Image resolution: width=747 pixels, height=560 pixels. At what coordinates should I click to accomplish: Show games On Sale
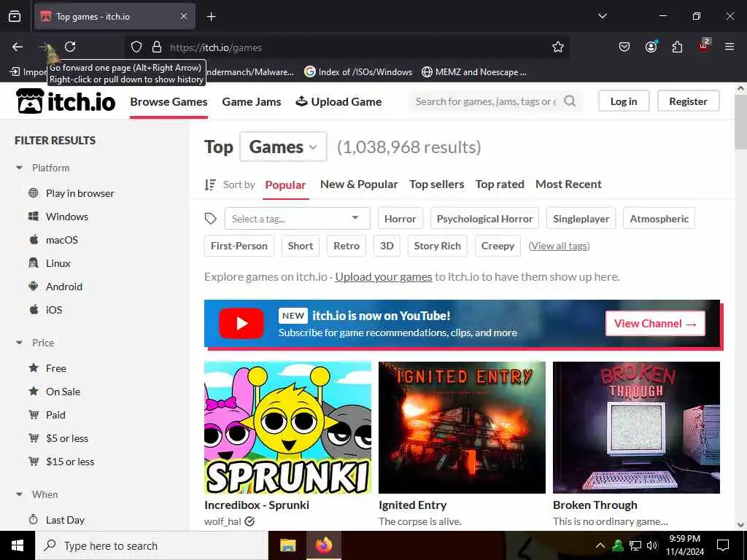click(x=63, y=392)
